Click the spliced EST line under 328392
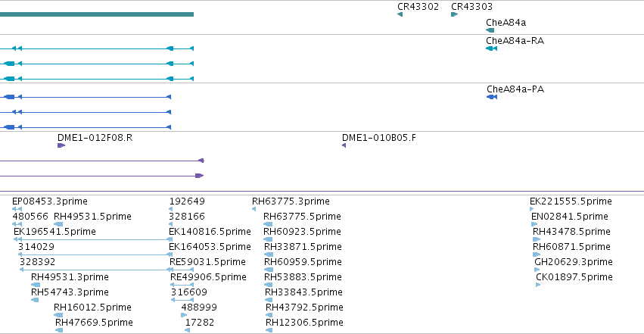 (107, 270)
